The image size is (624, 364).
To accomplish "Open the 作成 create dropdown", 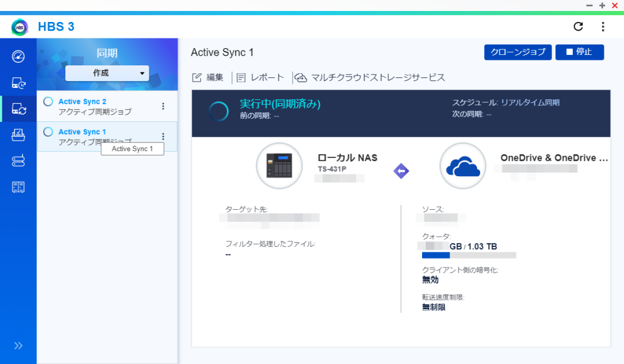I will (107, 73).
